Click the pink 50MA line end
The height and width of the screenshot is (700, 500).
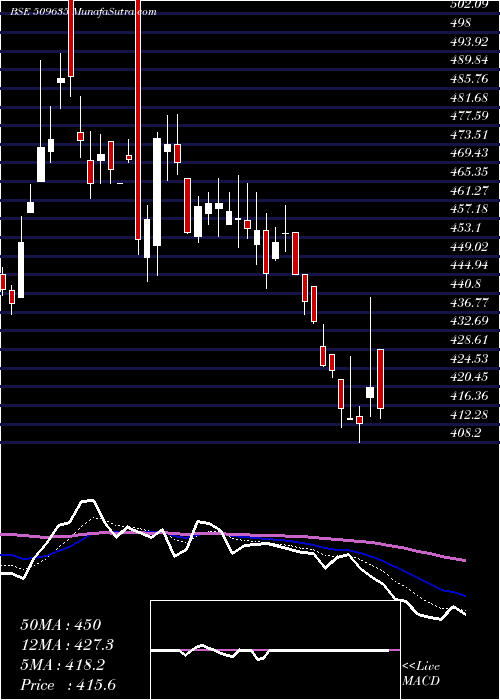[464, 560]
